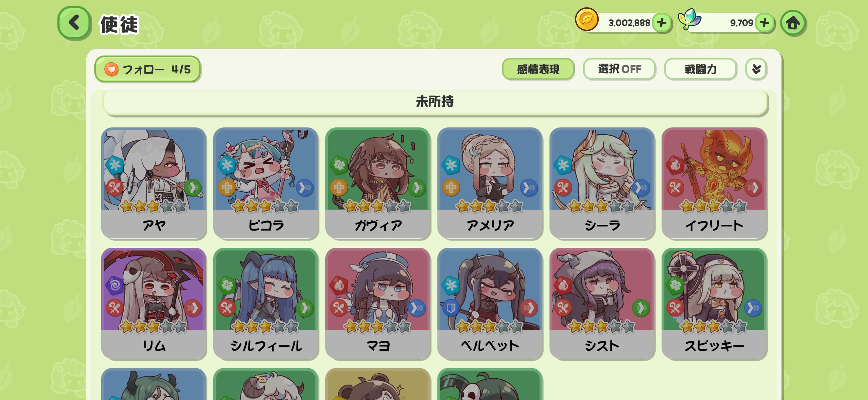Choose the スピッキー character card
Image resolution: width=868 pixels, height=400 pixels.
(714, 303)
